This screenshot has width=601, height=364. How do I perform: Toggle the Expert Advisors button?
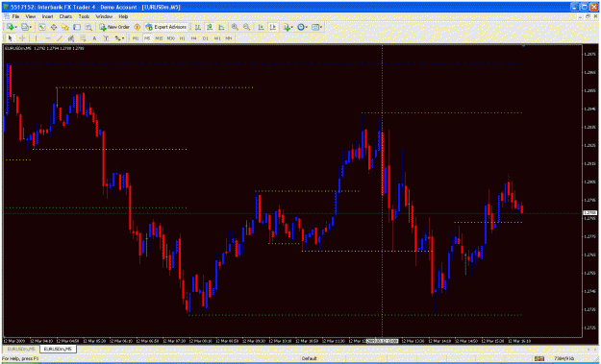(166, 27)
